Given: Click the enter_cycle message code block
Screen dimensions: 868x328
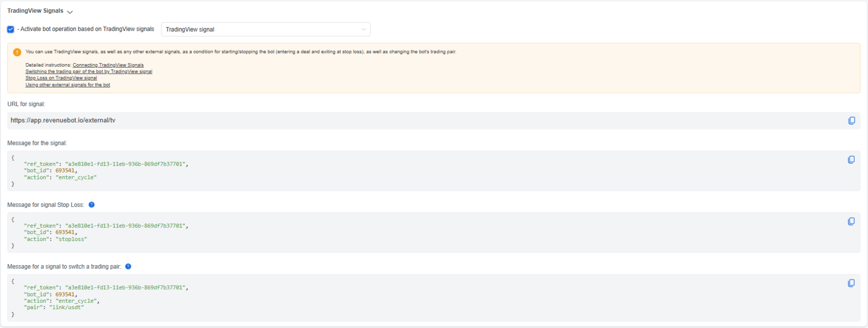Looking at the screenshot, I should click(434, 171).
